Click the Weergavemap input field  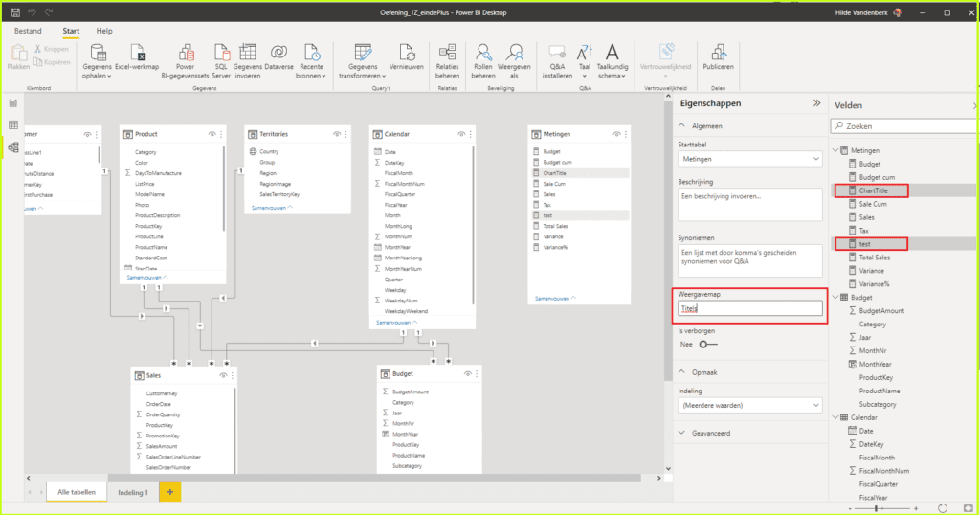click(x=750, y=308)
